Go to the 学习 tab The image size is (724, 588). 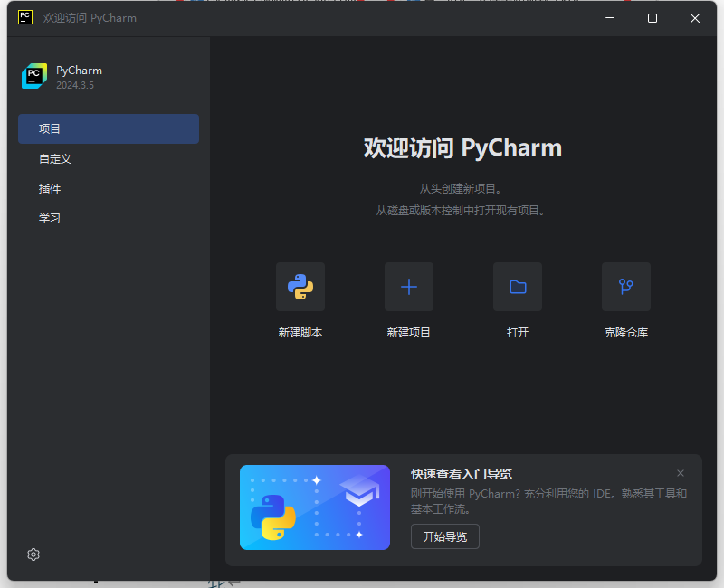tap(109, 218)
